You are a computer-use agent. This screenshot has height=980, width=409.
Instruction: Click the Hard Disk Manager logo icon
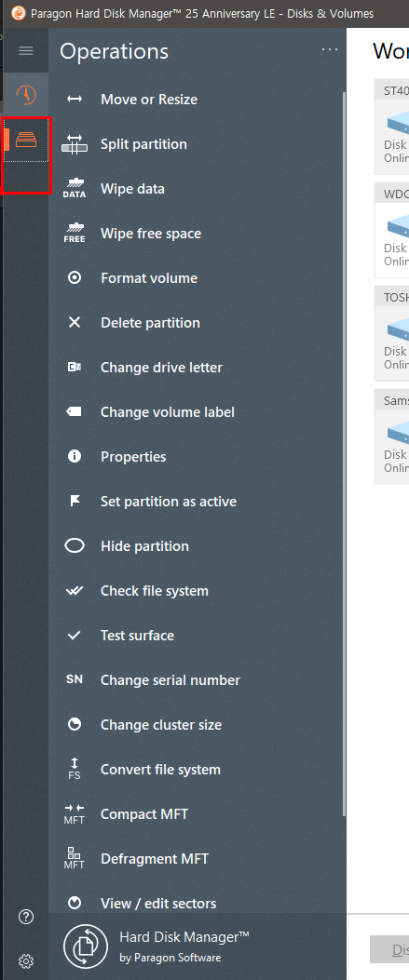pos(86,946)
